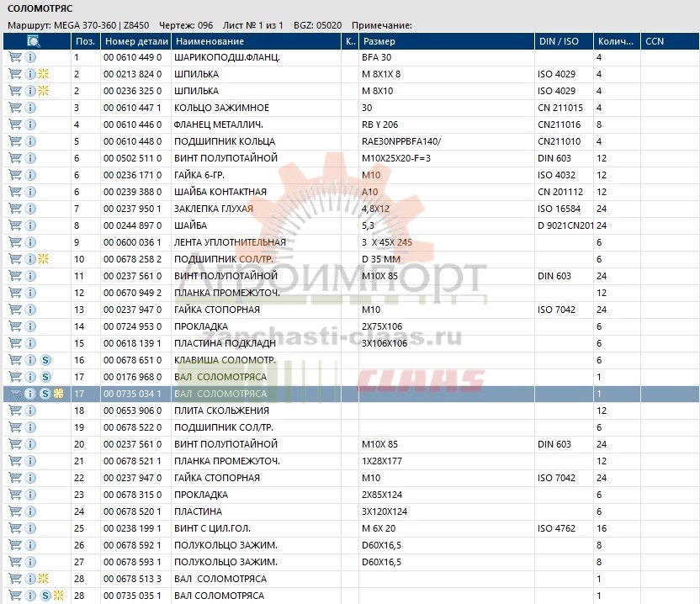700x604 pixels.
Task: Click part number 00 0600 036 1
Action: coord(133,242)
